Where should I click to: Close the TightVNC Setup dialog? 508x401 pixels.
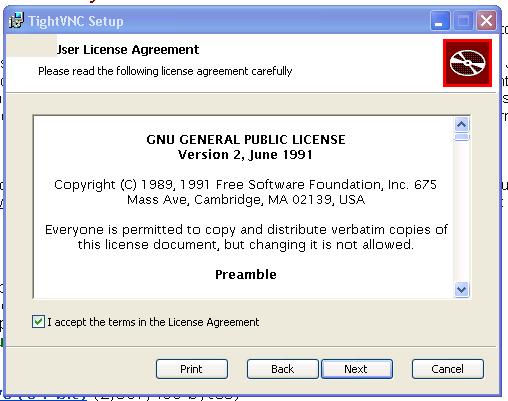click(x=486, y=21)
